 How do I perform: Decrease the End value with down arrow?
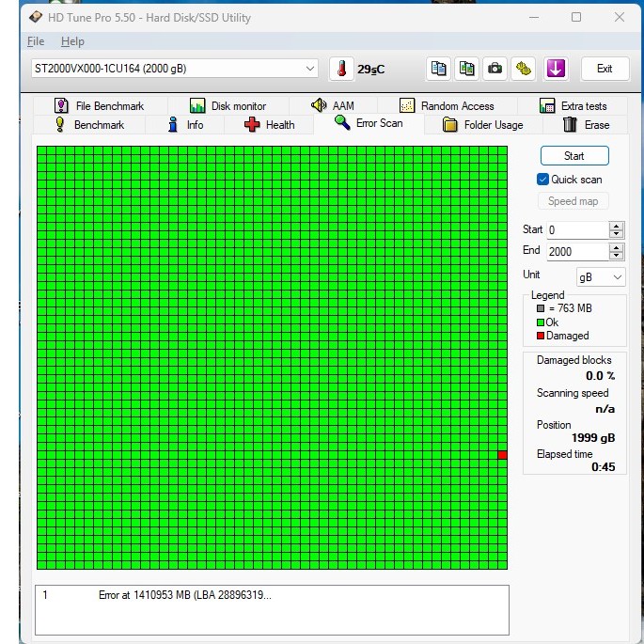[616, 256]
